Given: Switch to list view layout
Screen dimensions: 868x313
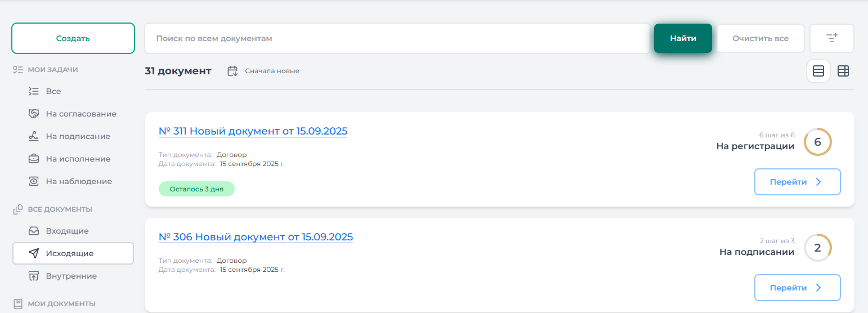Looking at the screenshot, I should tap(818, 71).
